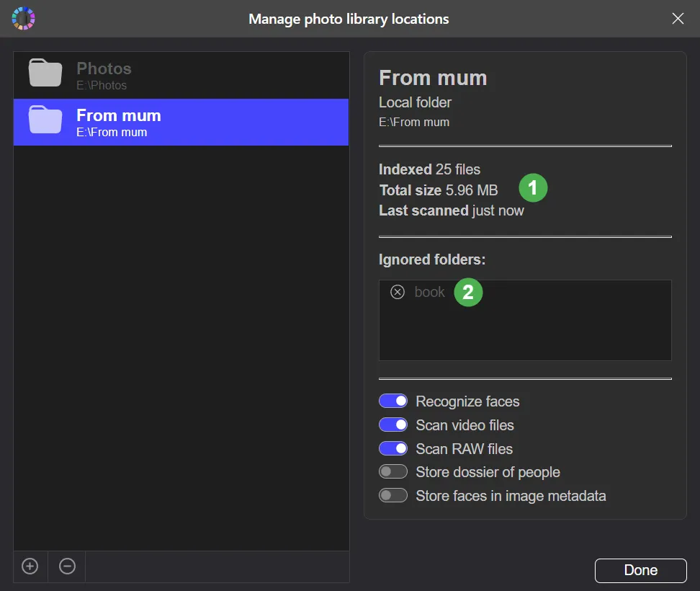Viewport: 700px width, 591px height.
Task: Click the add library location plus icon
Action: click(30, 566)
